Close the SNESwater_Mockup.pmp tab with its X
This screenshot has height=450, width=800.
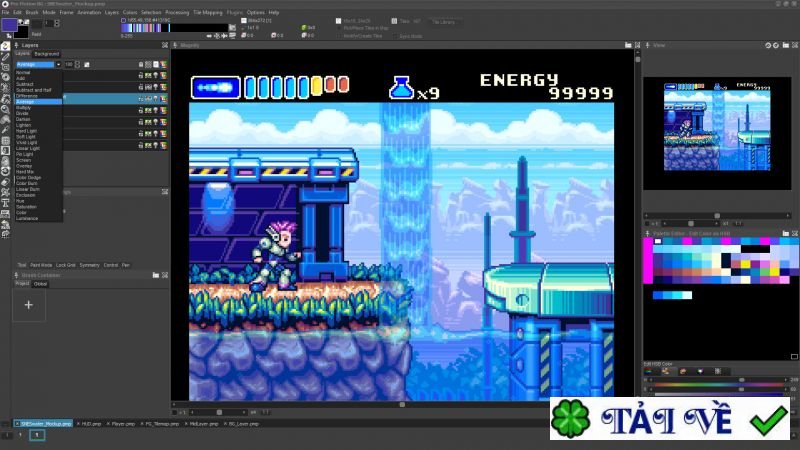point(17,423)
